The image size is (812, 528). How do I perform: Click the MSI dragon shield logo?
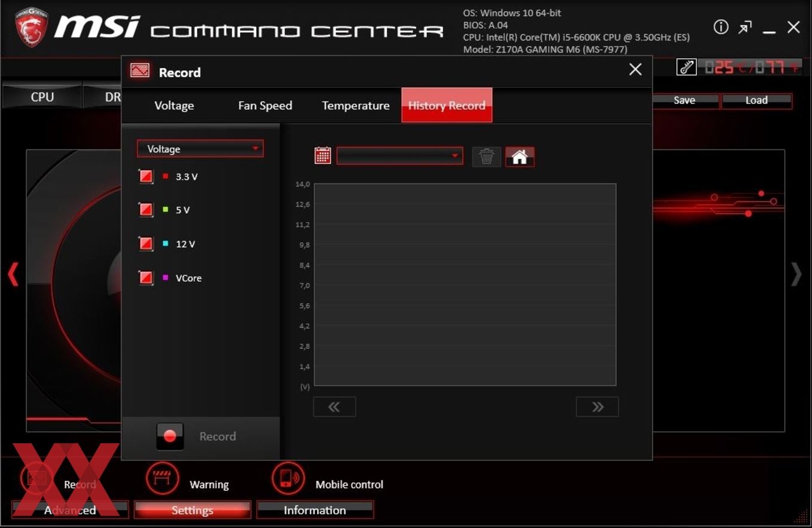[31, 27]
